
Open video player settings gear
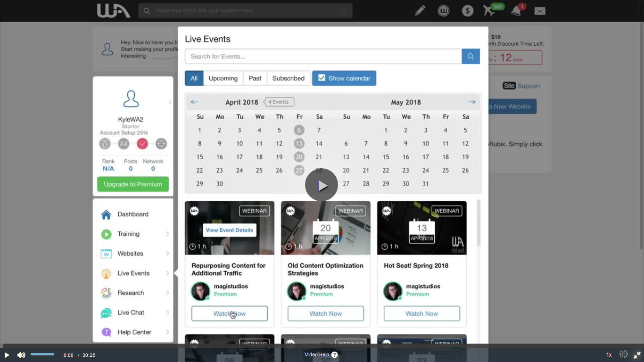point(623,354)
